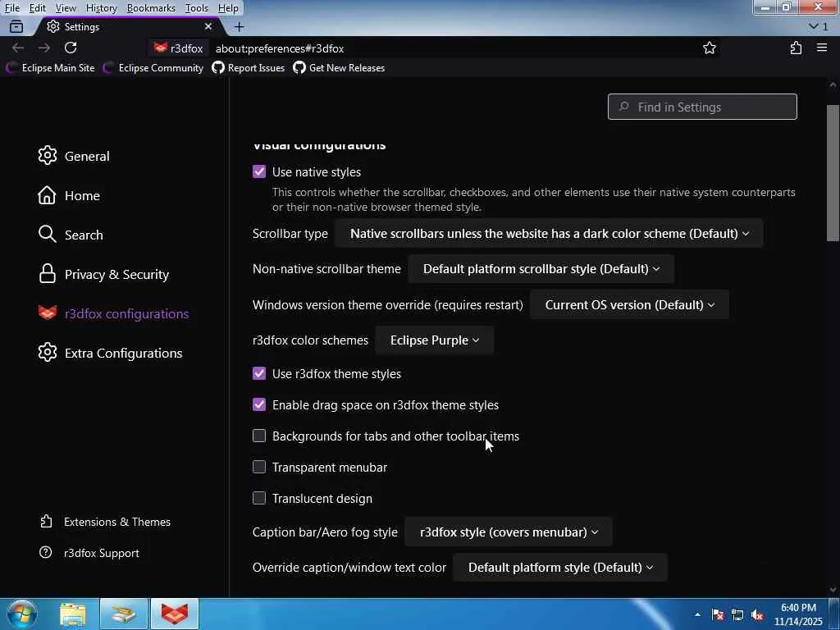Uncheck Use r3dfox theme styles

[259, 373]
